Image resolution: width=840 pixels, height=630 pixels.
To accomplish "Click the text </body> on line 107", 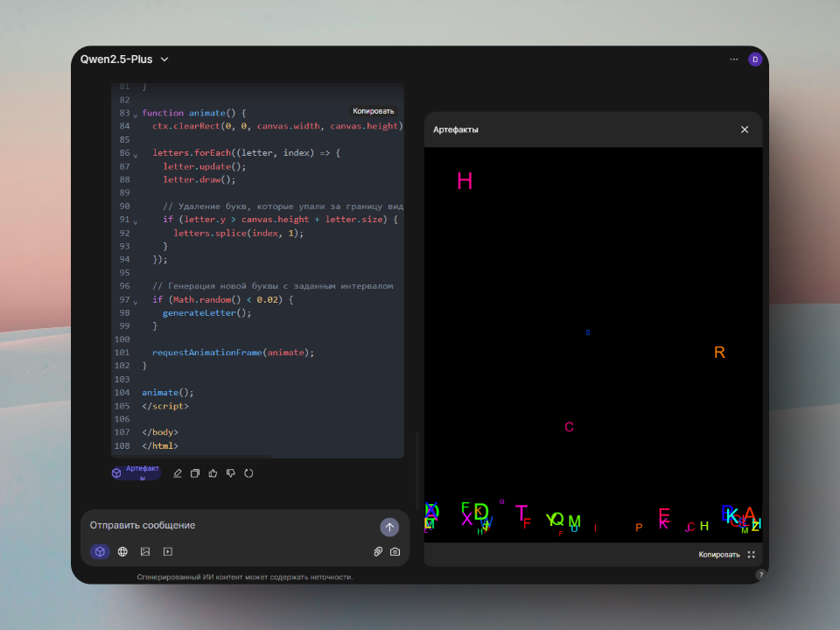I will click(159, 432).
